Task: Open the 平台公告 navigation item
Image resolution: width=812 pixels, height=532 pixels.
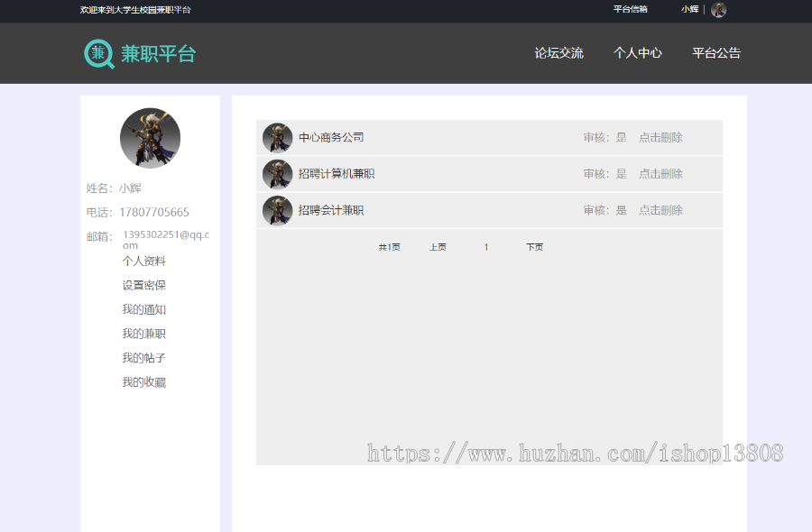Action: [716, 53]
